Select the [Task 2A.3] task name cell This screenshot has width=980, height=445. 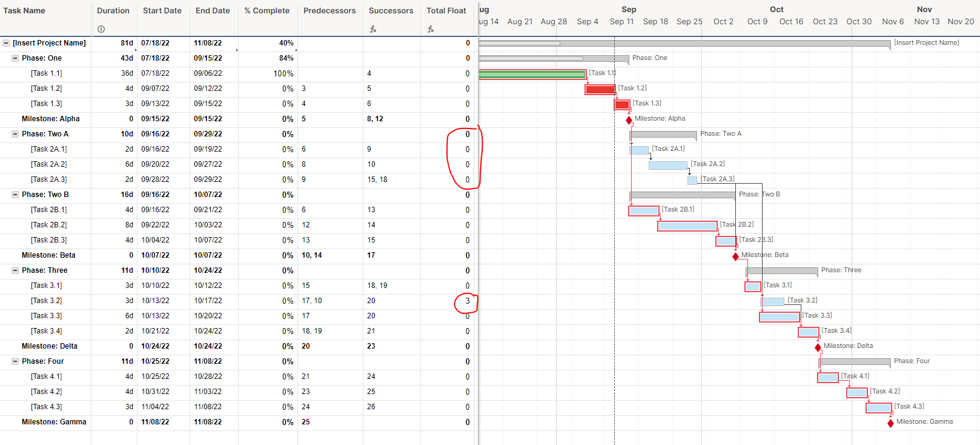coord(49,179)
